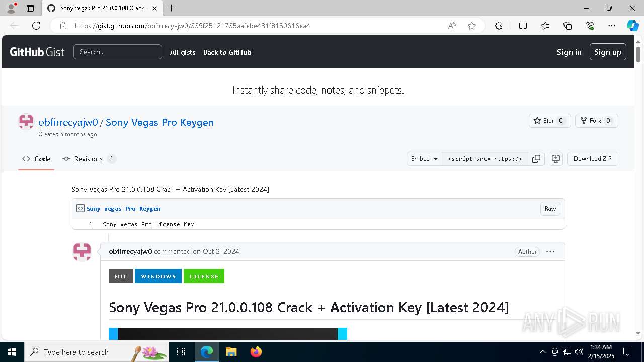Screen dimensions: 644x362
Task: Open the Favorites list icon
Action: [545, 26]
